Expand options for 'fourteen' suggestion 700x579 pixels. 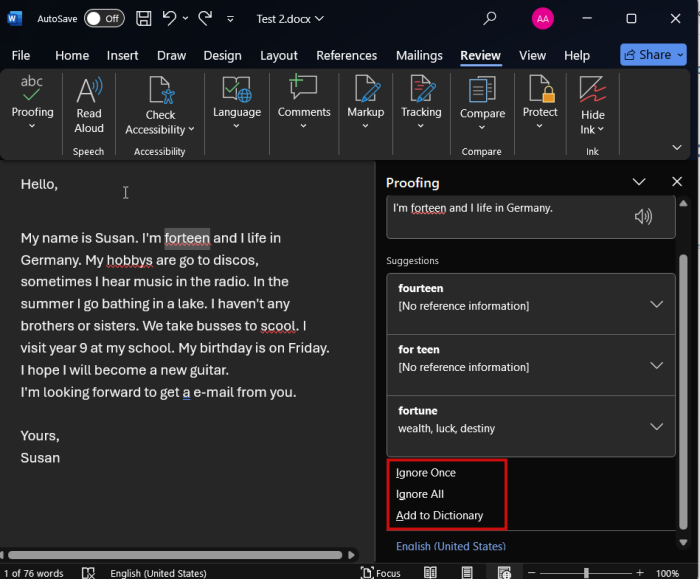(656, 304)
